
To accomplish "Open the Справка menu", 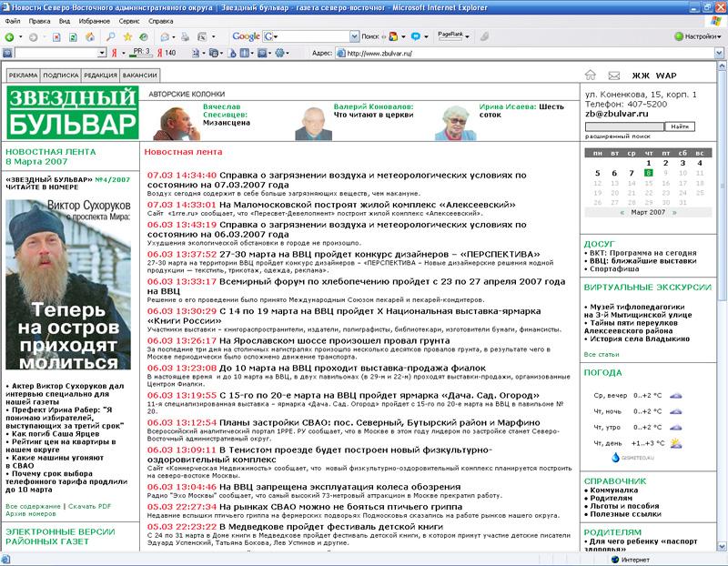I will [x=161, y=21].
